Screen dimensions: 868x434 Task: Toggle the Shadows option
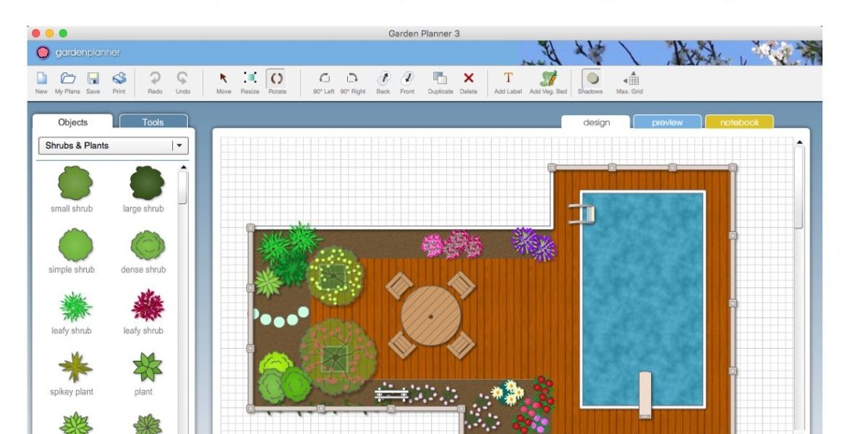pyautogui.click(x=590, y=79)
